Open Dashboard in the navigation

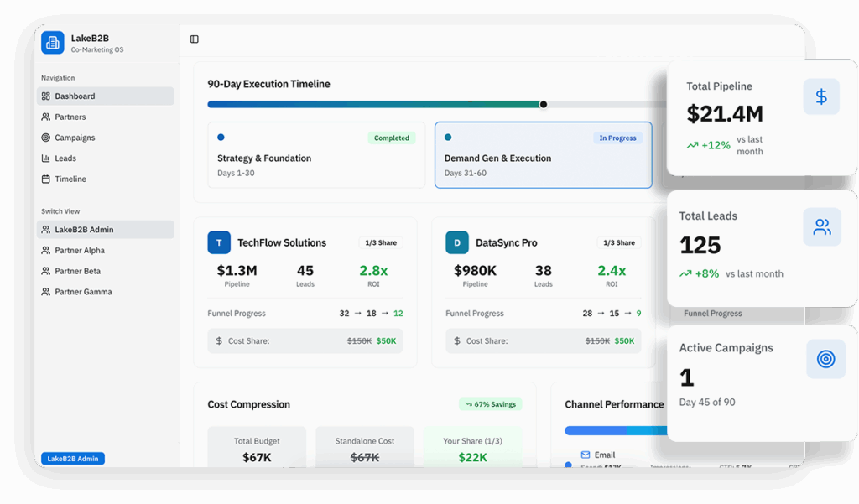[x=75, y=96]
